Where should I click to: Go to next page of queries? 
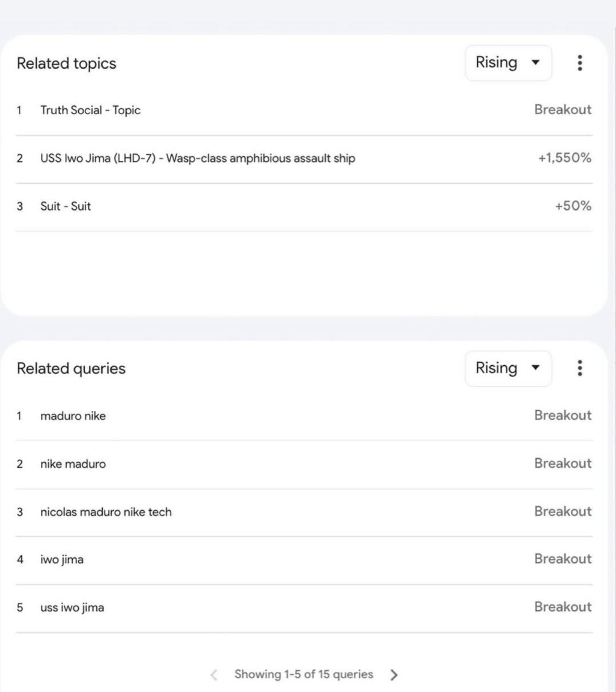(x=394, y=675)
